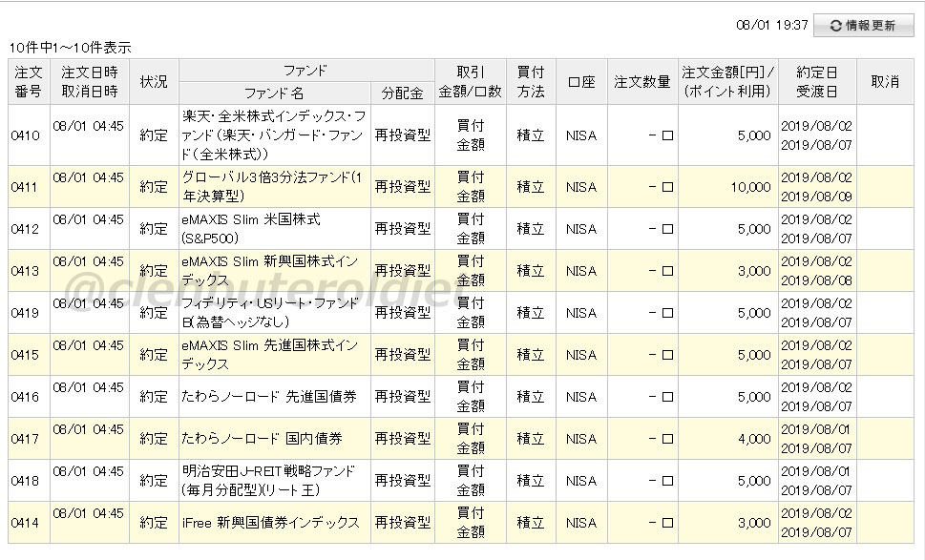Click the refresh arrow icon in 情報更新
The height and width of the screenshot is (560, 925).
[835, 26]
